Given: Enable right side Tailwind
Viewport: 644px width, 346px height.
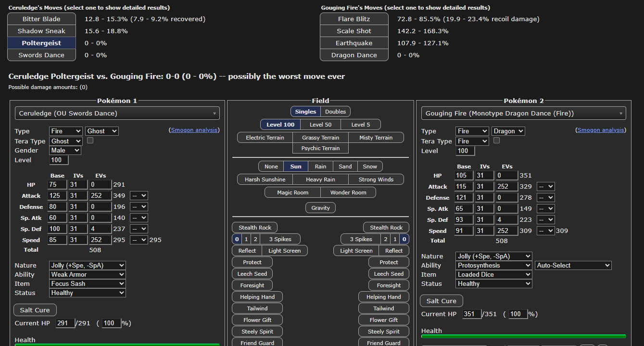Looking at the screenshot, I should 383,308.
